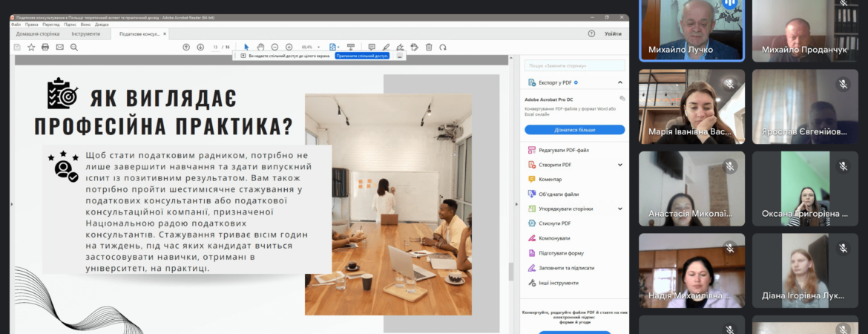Image resolution: width=868 pixels, height=334 pixels.
Task: Click the trash Delete icon
Action: 429,48
